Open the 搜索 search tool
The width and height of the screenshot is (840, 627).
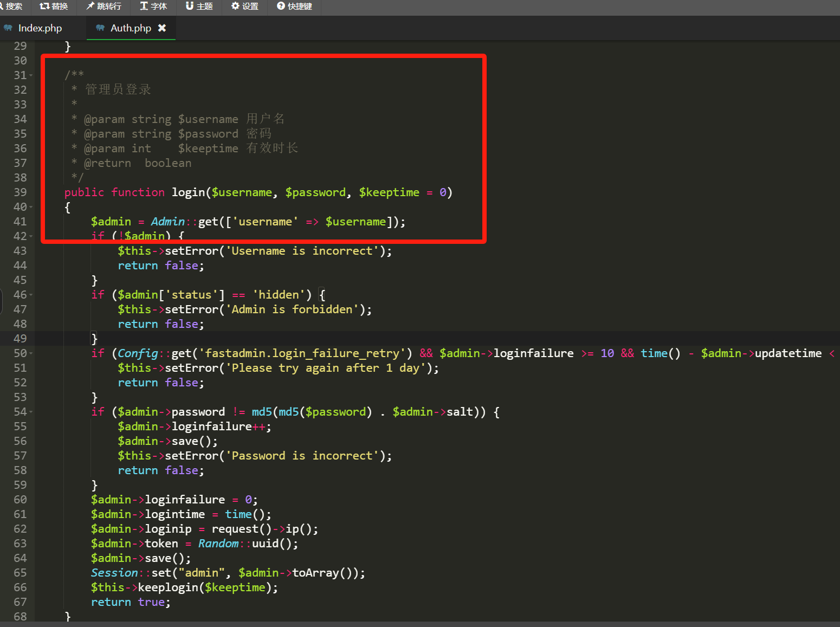11,6
